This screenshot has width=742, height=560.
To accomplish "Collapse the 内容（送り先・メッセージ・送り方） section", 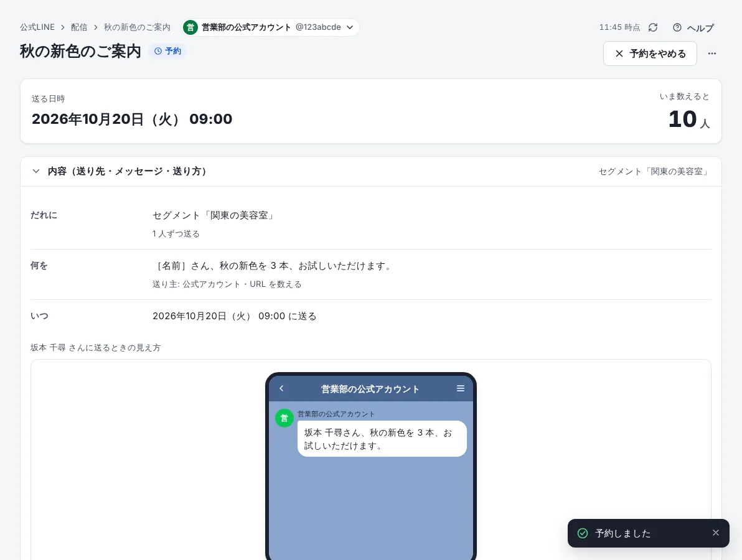I will pos(36,171).
